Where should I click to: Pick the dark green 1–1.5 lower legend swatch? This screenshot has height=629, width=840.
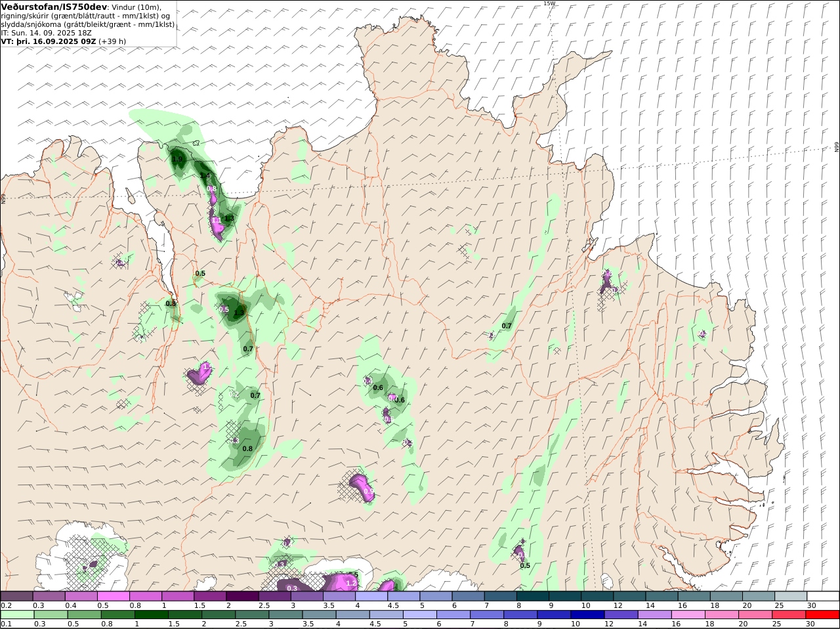pos(151,615)
